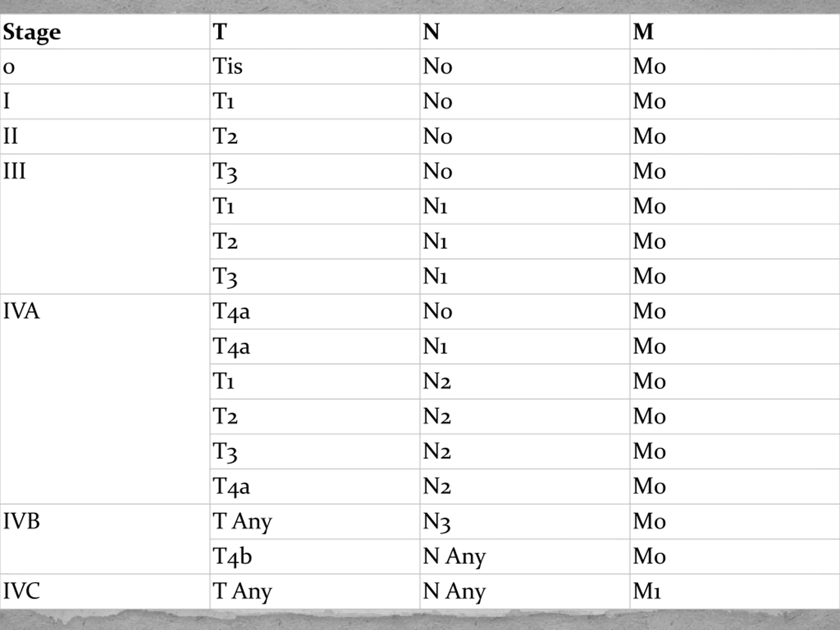The height and width of the screenshot is (630, 840).
Task: Click T Any in IVC row
Action: 315,591
